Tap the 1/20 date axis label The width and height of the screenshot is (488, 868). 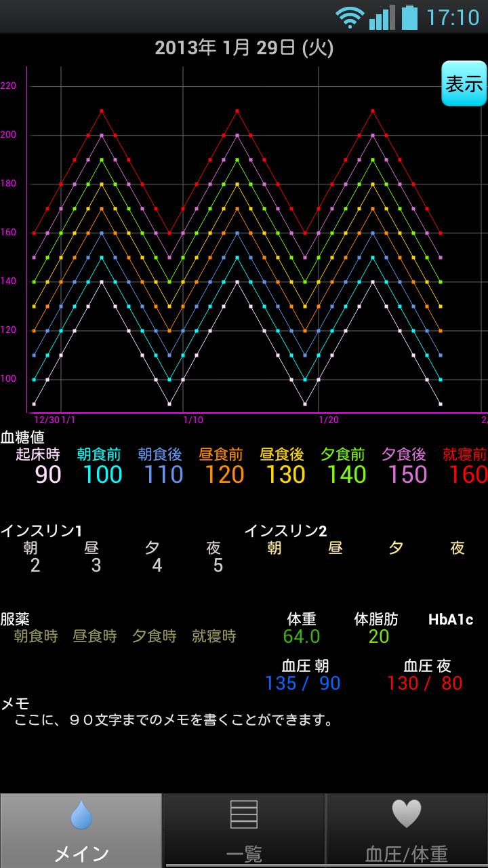[329, 420]
